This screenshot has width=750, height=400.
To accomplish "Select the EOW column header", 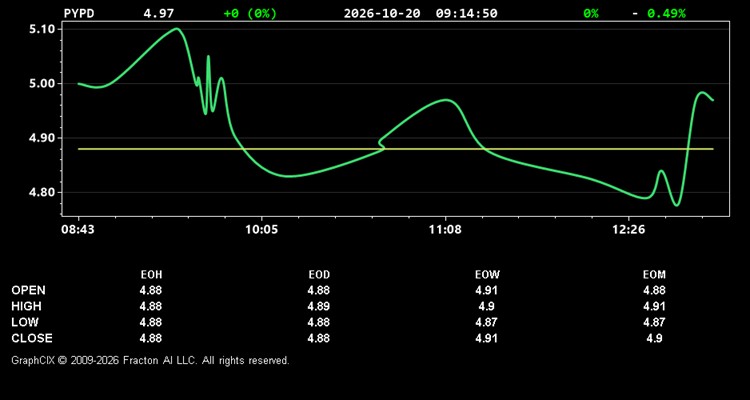I will (487, 275).
